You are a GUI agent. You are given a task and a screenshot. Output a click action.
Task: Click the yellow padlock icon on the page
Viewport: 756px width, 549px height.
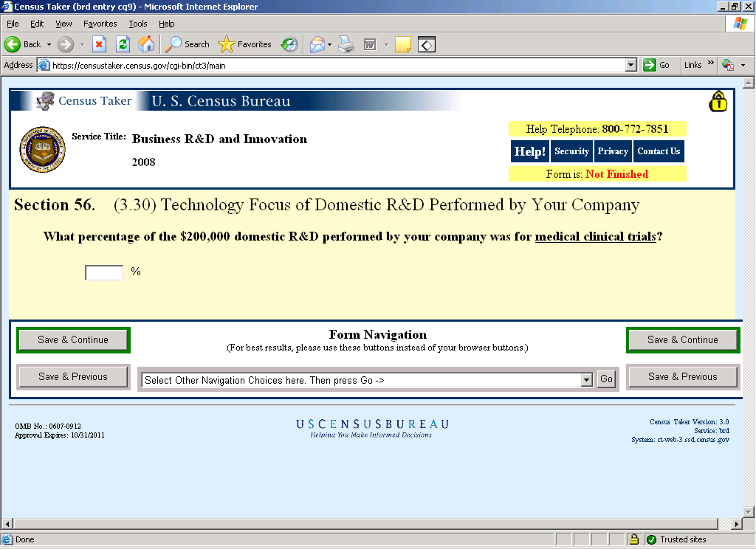click(x=718, y=101)
